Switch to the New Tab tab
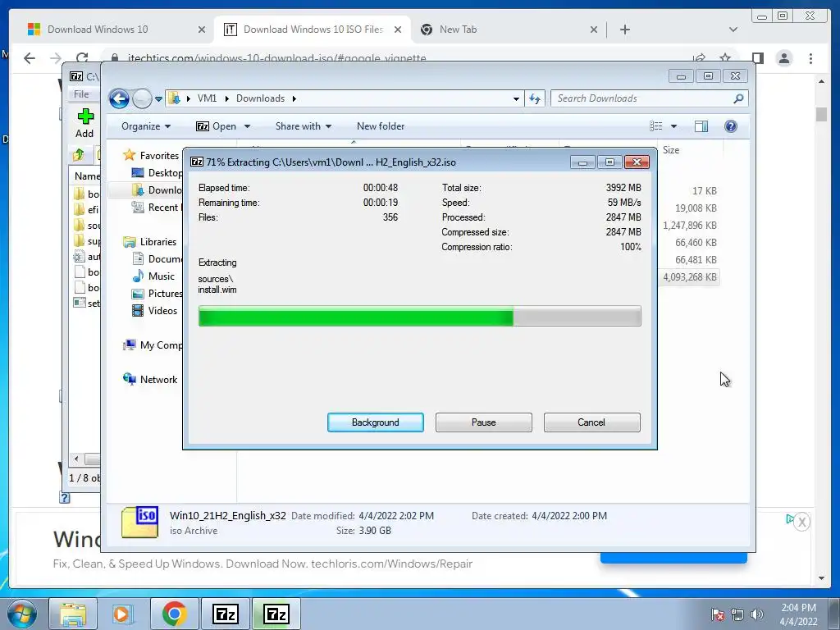The height and width of the screenshot is (630, 840). coord(458,30)
